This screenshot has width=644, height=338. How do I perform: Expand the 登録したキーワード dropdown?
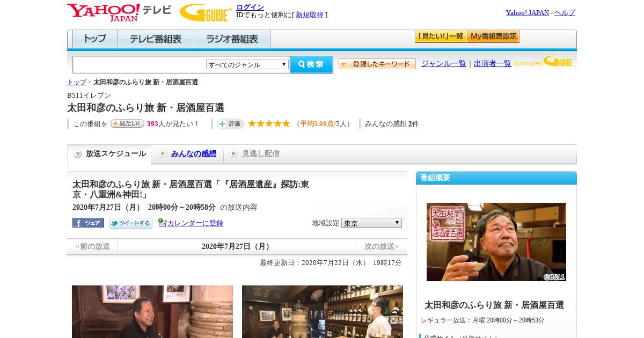coord(377,64)
